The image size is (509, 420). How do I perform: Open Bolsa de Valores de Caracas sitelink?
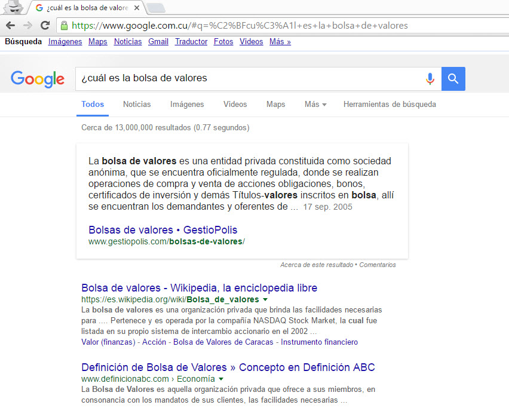click(223, 342)
